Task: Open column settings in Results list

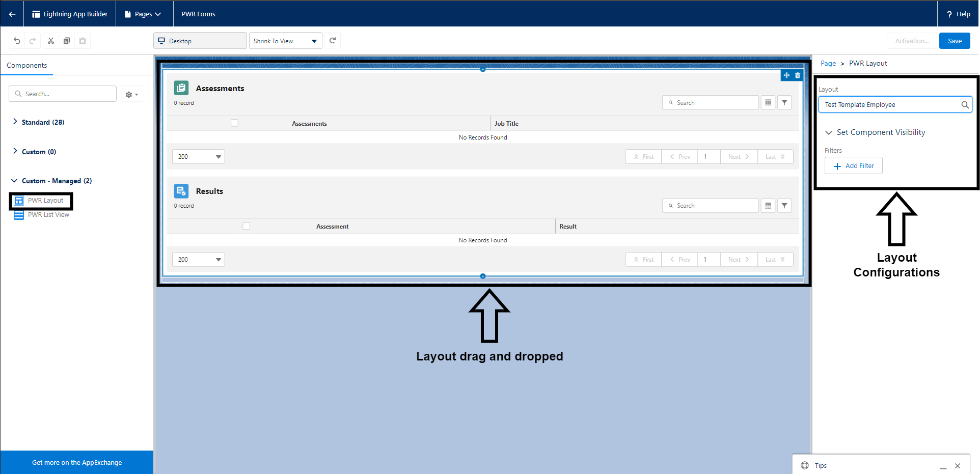Action: tap(768, 205)
